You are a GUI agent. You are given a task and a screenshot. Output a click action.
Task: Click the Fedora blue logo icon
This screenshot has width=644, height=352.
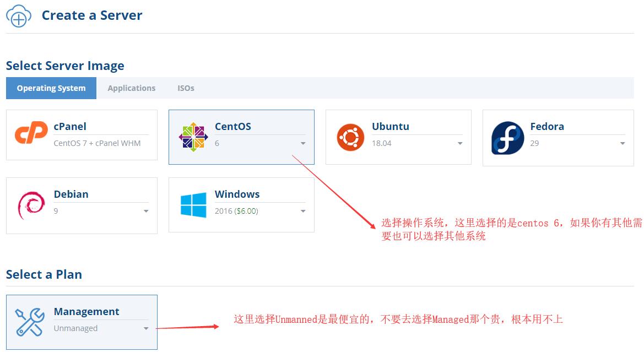[x=507, y=138]
